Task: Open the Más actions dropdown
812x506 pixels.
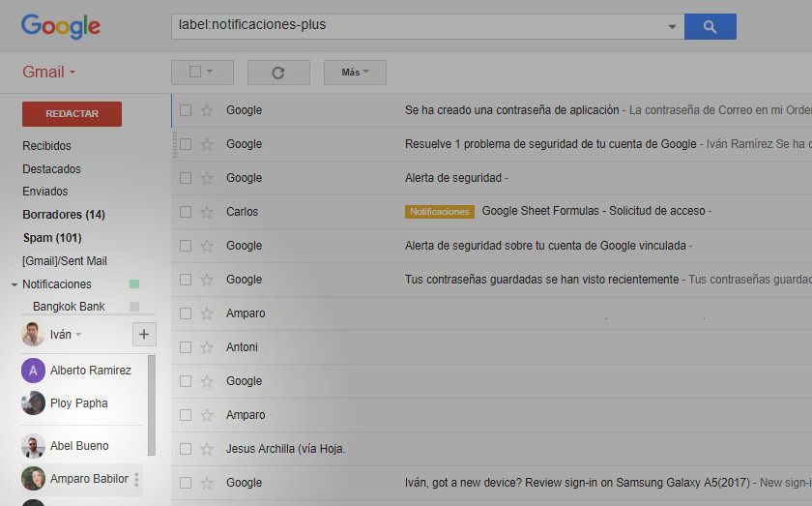Action: click(355, 73)
